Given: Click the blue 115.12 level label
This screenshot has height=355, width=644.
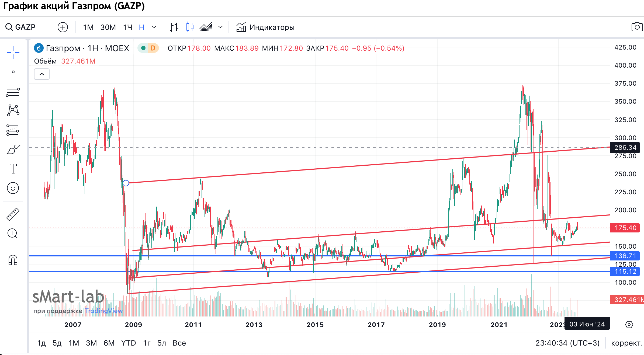Looking at the screenshot, I should point(625,272).
